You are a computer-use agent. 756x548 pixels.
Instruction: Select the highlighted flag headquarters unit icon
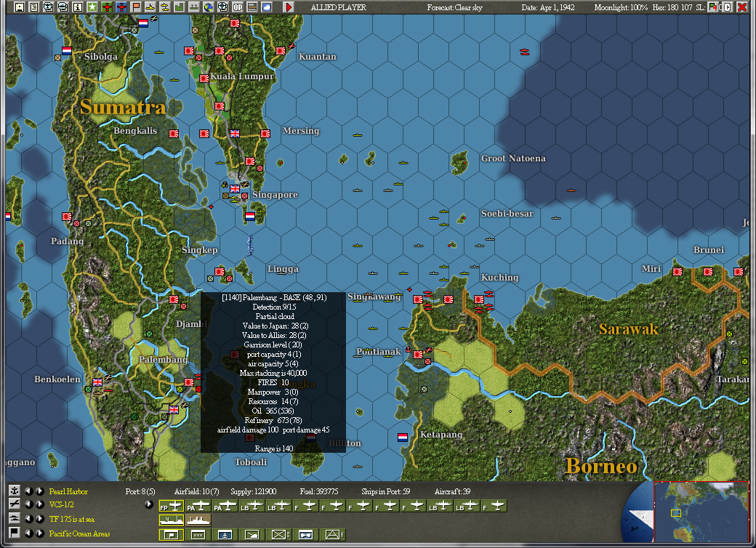point(171,534)
